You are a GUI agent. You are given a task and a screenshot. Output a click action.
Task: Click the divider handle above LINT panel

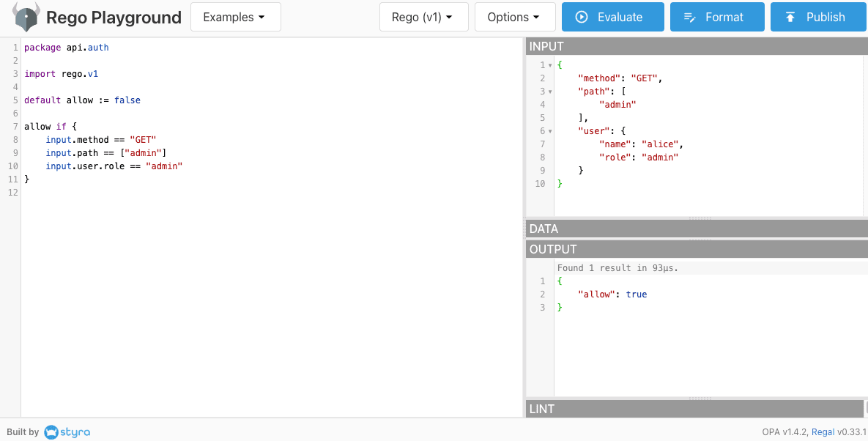(x=700, y=399)
